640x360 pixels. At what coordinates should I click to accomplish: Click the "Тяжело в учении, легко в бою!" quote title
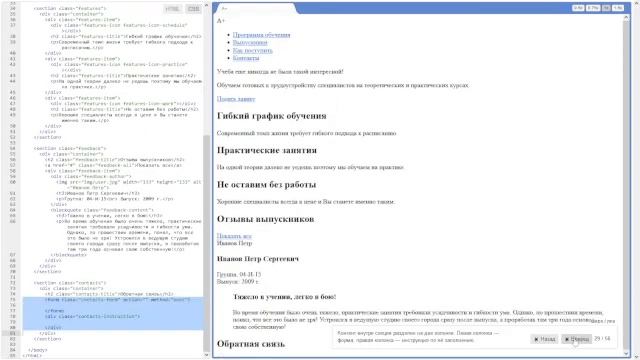click(x=284, y=297)
